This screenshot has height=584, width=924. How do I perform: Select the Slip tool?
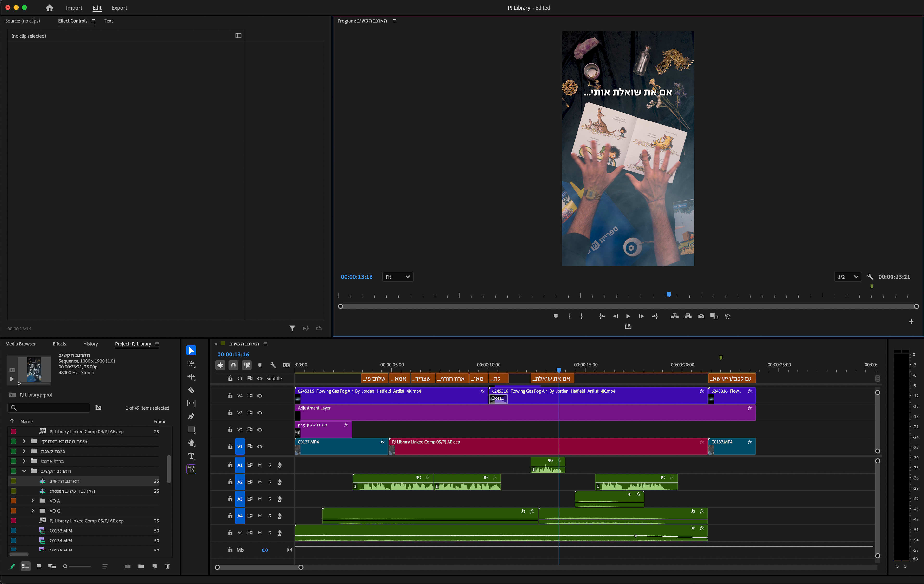point(191,403)
